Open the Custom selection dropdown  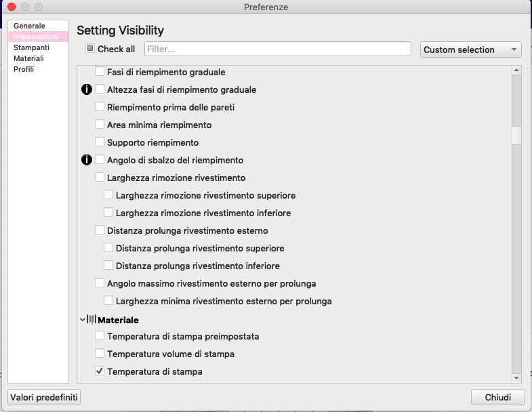(x=470, y=49)
